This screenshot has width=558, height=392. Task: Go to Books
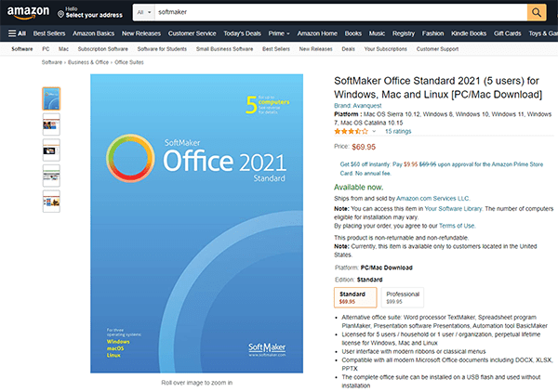pos(353,33)
